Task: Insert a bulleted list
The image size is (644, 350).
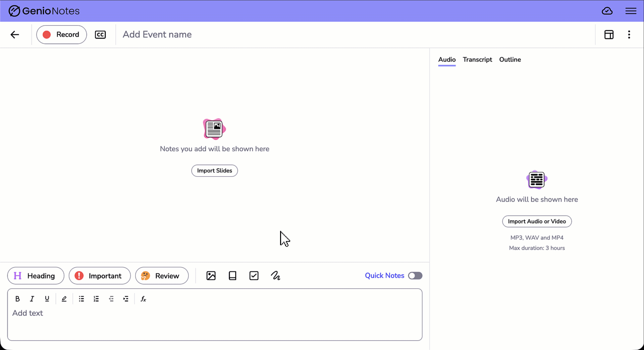Action: click(81, 299)
